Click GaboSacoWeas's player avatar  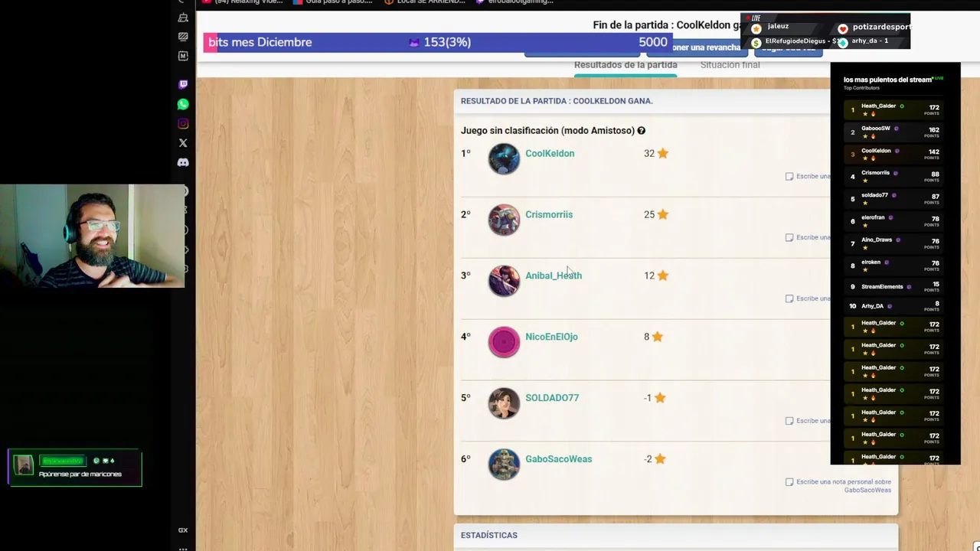pos(504,465)
